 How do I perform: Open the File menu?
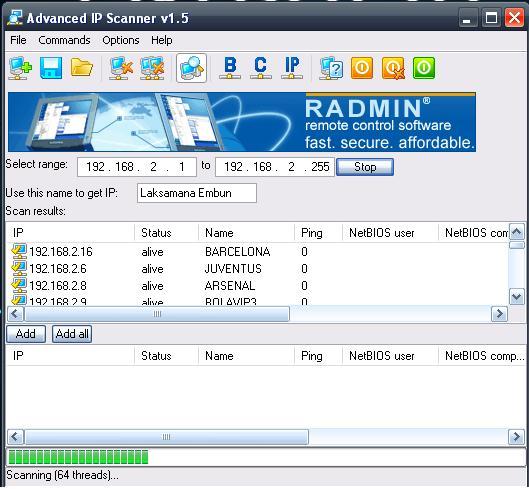(18, 40)
